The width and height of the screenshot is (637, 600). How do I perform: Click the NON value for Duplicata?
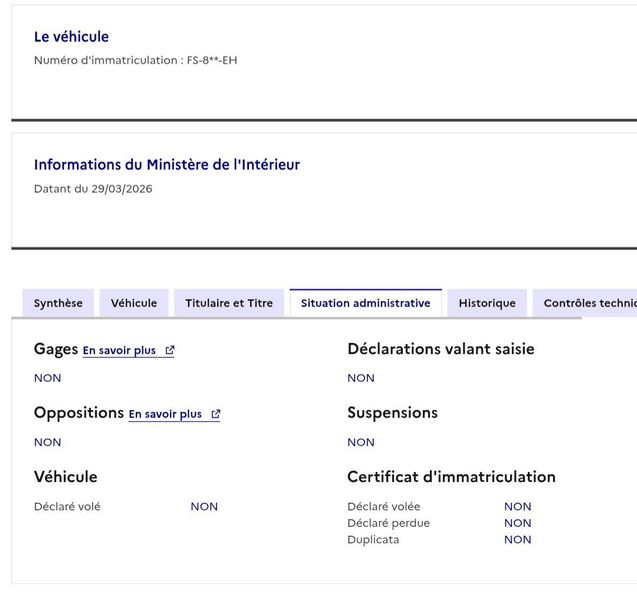click(x=518, y=540)
